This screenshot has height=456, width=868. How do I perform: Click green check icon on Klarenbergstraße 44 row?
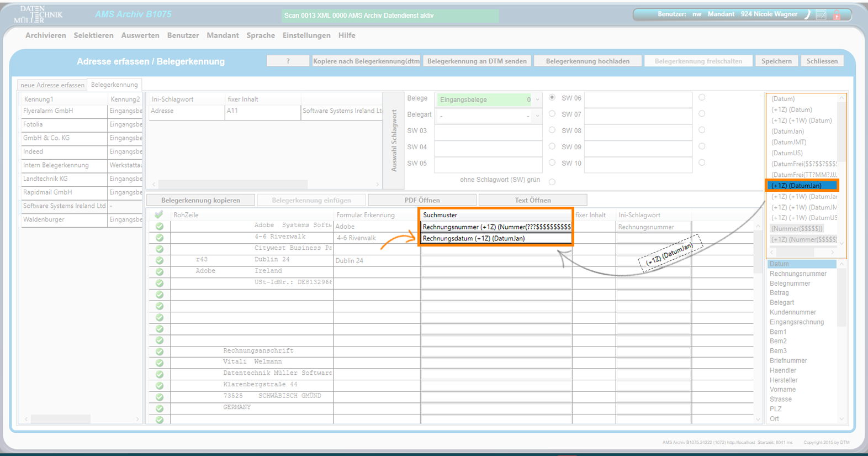[160, 385]
